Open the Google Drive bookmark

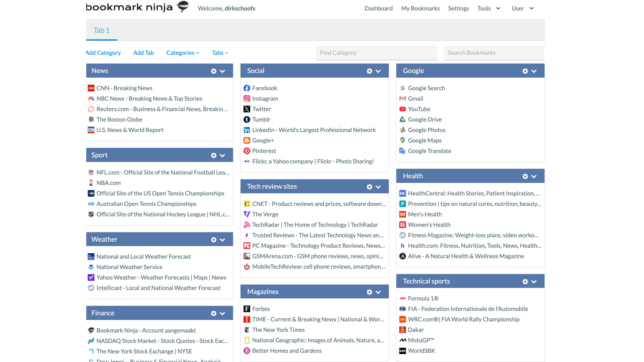[x=425, y=119]
